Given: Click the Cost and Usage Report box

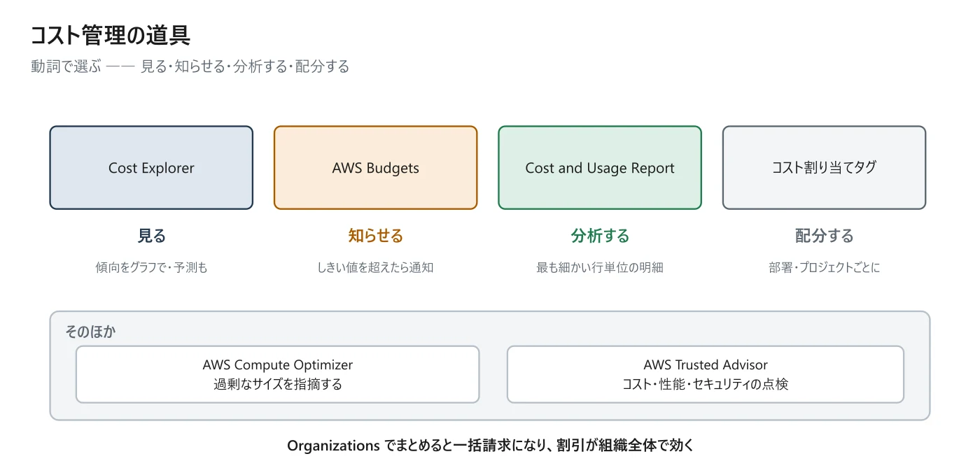Looking at the screenshot, I should pyautogui.click(x=600, y=168).
